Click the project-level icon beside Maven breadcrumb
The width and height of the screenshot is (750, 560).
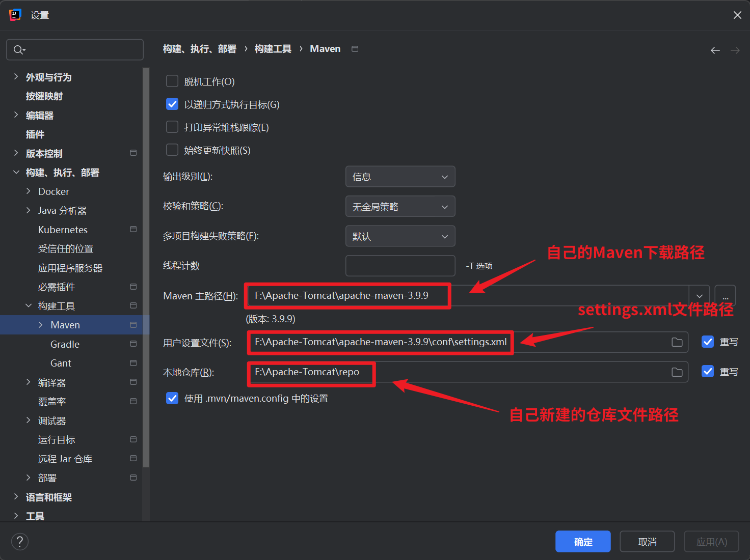click(355, 49)
